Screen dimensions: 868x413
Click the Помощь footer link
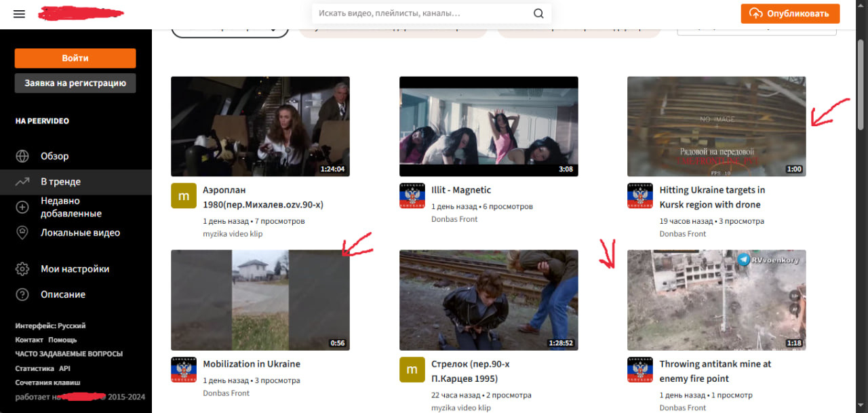pyautogui.click(x=62, y=340)
